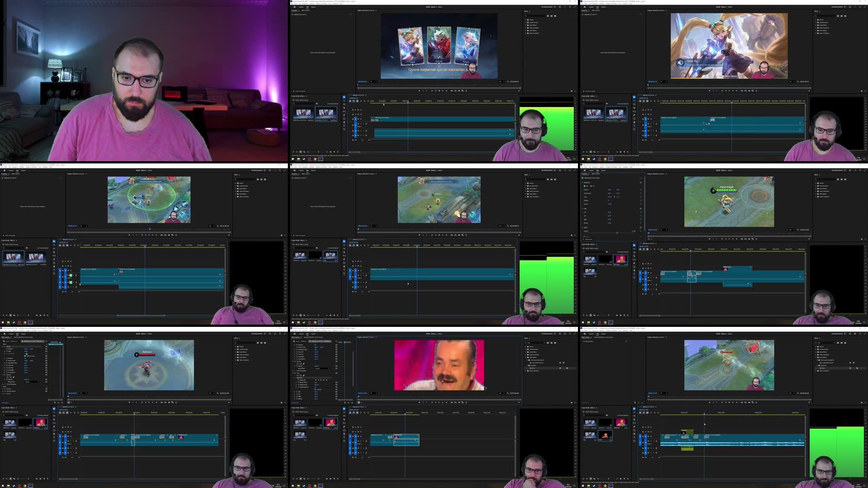Select the Razor tool in the hero-cards frame
This screenshot has width=868, height=488.
(x=344, y=108)
